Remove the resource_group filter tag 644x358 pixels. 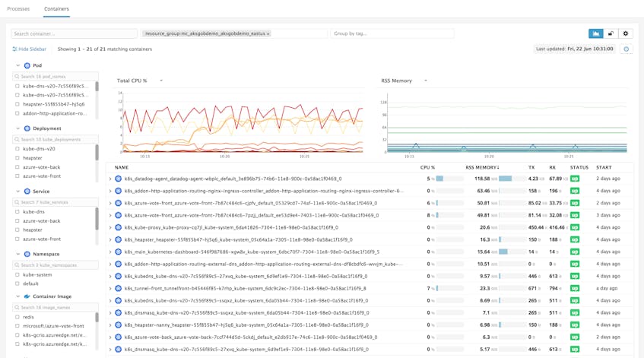[268, 33]
